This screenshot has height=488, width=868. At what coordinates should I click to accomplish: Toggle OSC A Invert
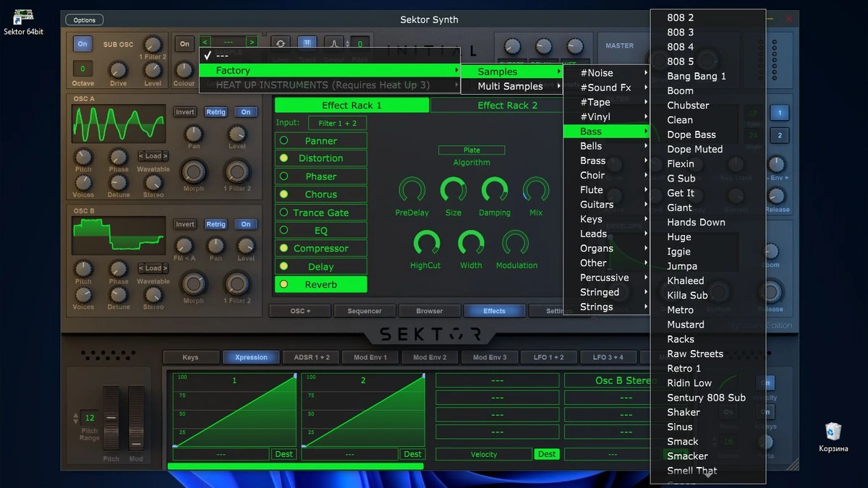[x=185, y=112]
